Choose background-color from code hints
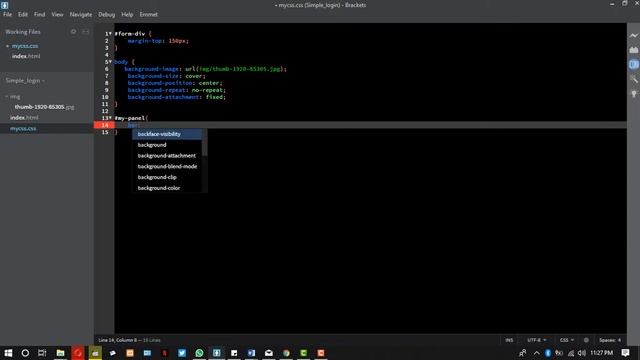 pyautogui.click(x=167, y=188)
